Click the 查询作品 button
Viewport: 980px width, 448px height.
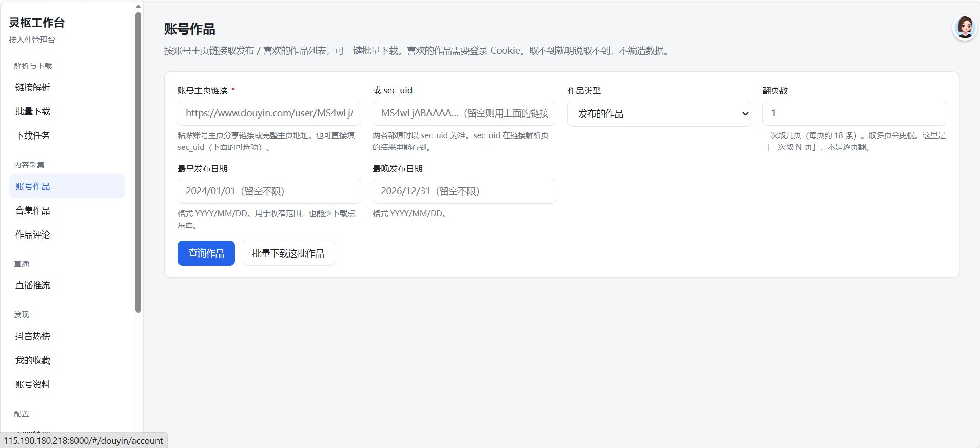(206, 253)
